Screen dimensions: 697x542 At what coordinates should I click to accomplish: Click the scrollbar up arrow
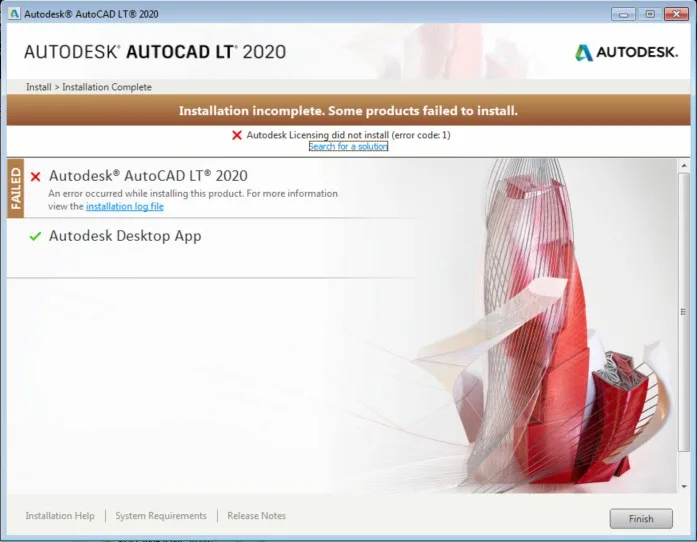pos(683,165)
